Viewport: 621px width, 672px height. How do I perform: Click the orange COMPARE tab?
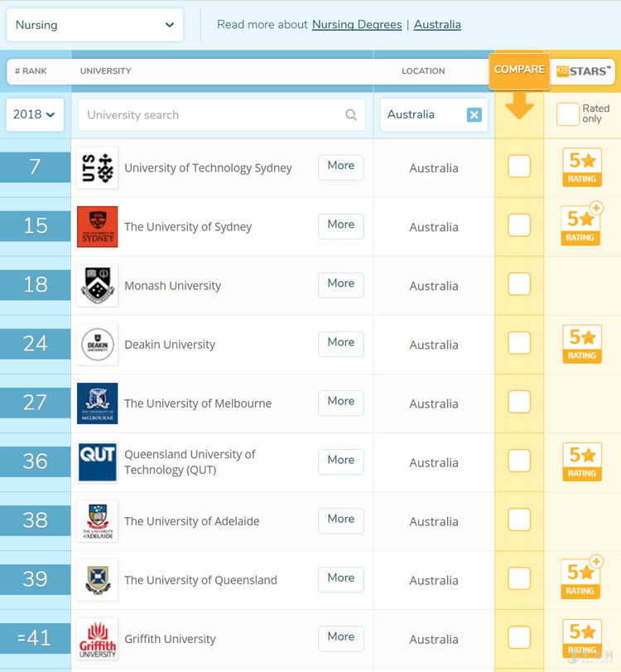click(x=519, y=71)
